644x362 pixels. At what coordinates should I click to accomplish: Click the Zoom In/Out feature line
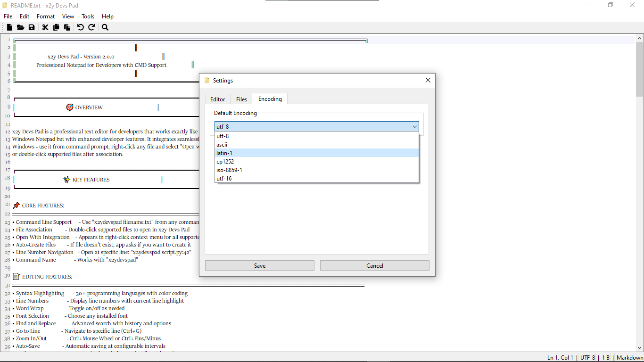click(86, 338)
